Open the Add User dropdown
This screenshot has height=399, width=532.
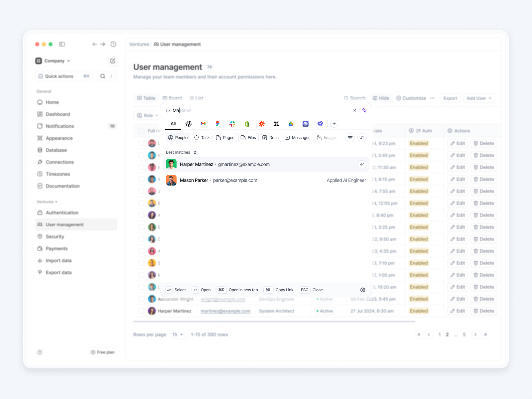click(x=479, y=98)
